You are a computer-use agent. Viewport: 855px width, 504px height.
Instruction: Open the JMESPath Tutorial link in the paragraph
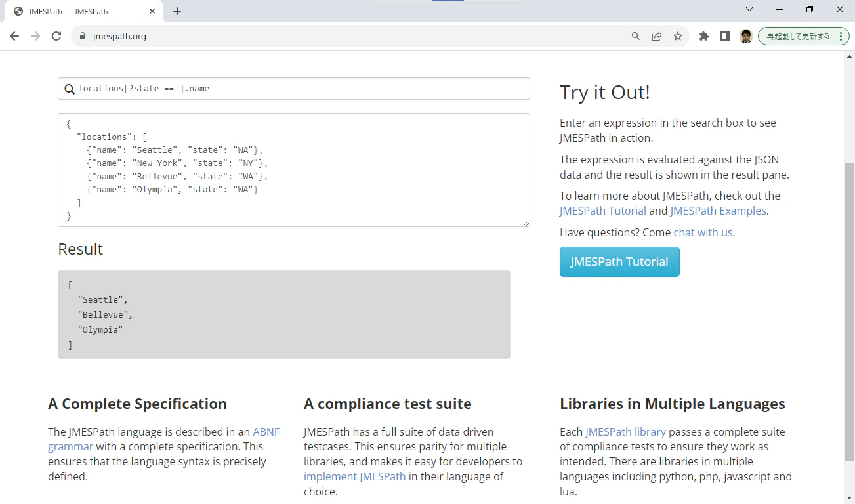pyautogui.click(x=603, y=211)
